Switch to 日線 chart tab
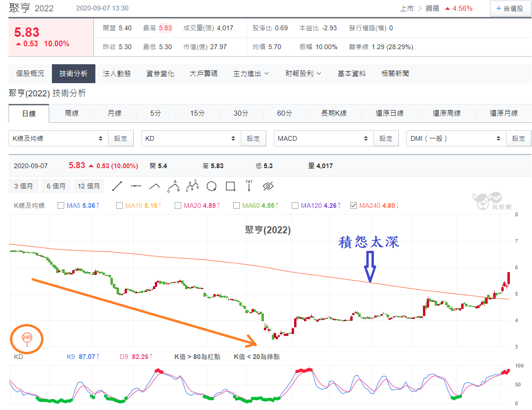This screenshot has width=532, height=410. (x=29, y=113)
